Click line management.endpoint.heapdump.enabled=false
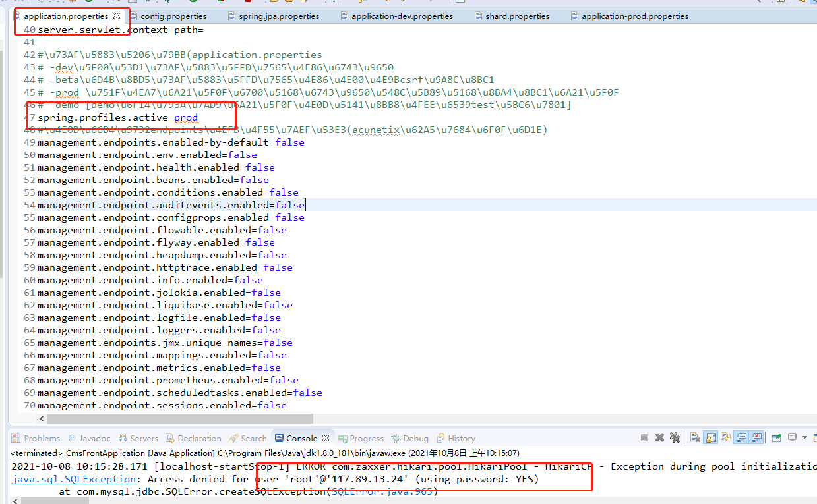This screenshot has height=504, width=817. (162, 255)
